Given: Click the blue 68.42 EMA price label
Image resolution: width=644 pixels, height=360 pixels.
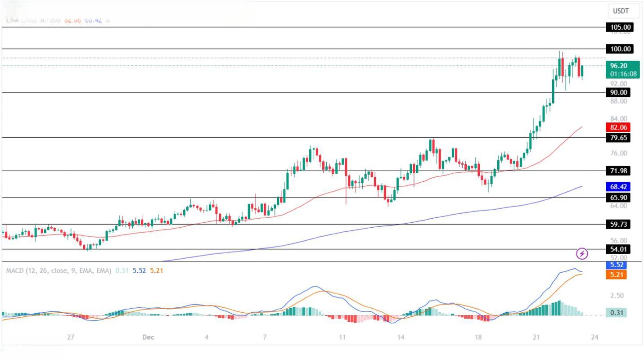Looking at the screenshot, I should pyautogui.click(x=618, y=186).
